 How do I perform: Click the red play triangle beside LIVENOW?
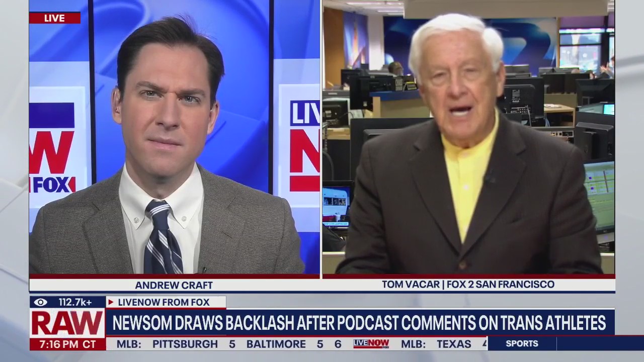coord(111,302)
